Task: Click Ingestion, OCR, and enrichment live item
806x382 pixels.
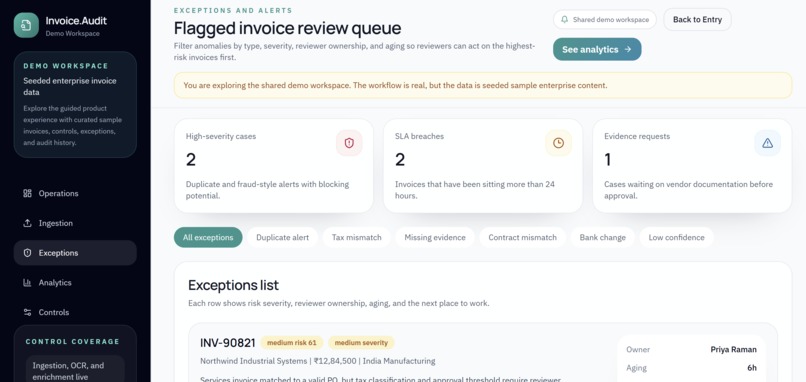Action: point(75,369)
